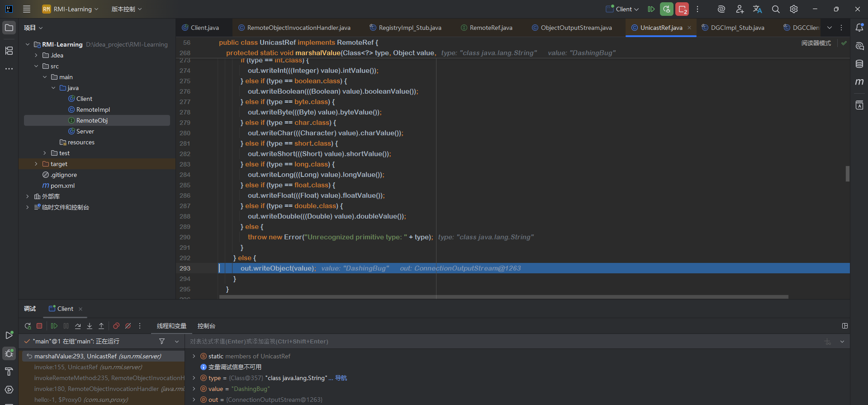
Task: Toggle Mute Breakpoints
Action: click(x=128, y=326)
